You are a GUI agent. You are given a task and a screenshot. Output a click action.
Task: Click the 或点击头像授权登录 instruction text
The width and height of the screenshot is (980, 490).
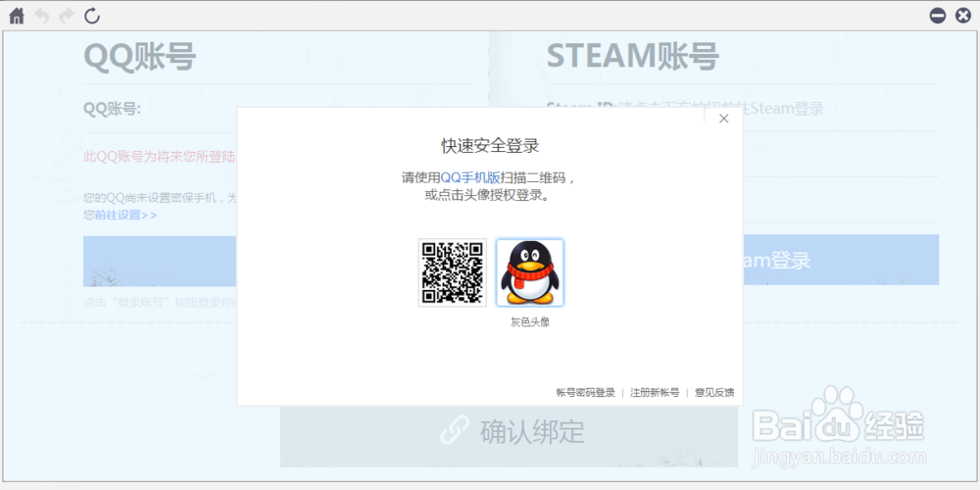point(490,195)
